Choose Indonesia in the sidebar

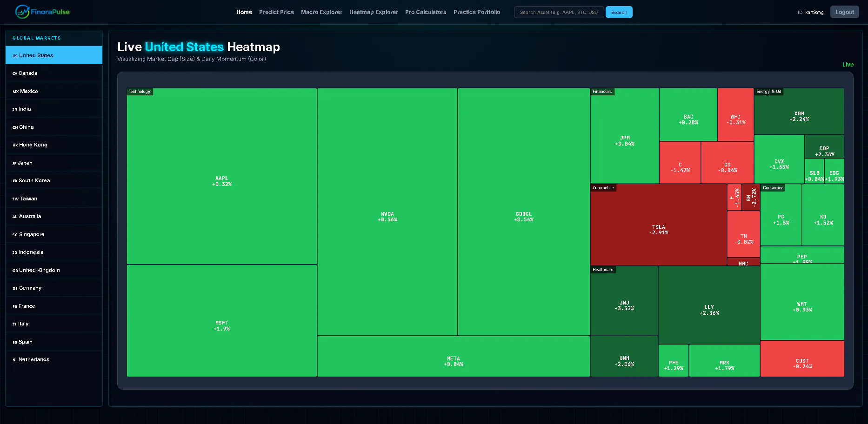point(54,252)
